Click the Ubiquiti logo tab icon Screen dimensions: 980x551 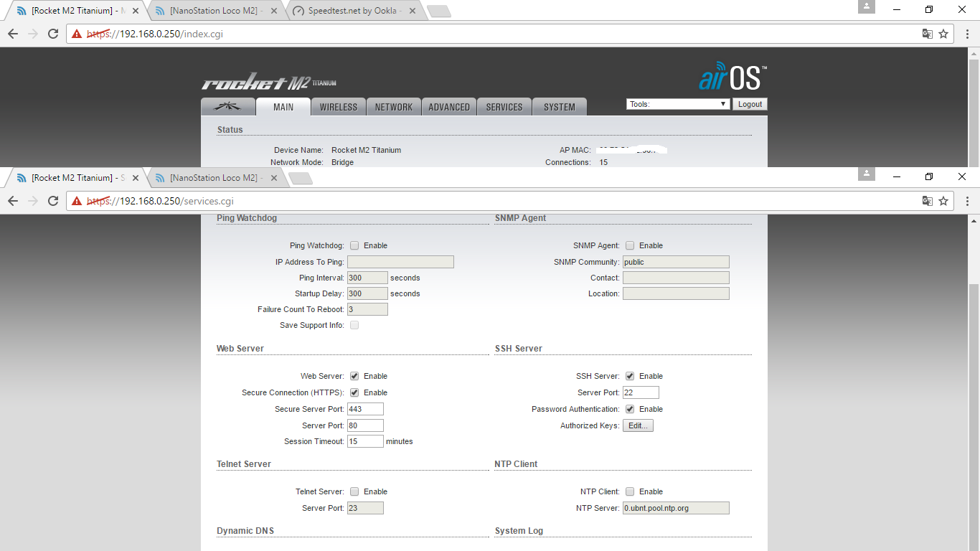coord(229,107)
